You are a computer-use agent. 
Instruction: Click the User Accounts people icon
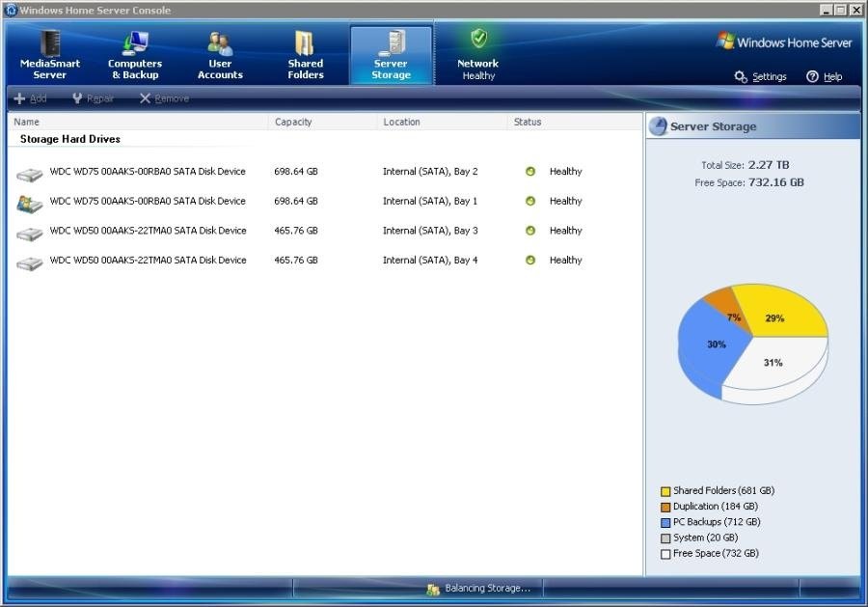coord(220,43)
